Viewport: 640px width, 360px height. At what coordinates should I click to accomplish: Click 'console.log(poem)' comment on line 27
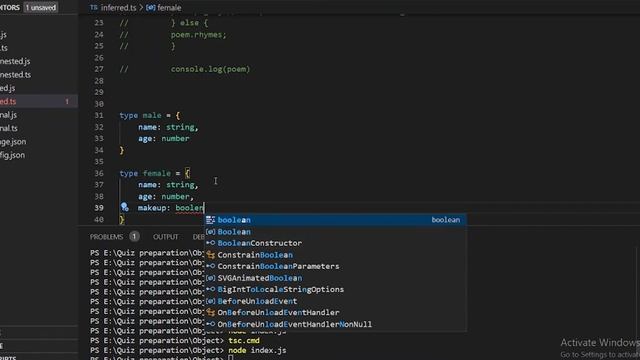pos(210,69)
